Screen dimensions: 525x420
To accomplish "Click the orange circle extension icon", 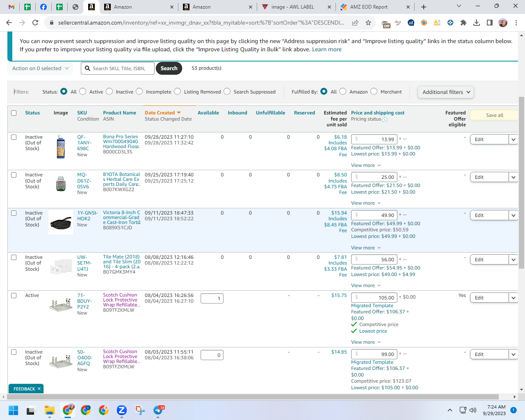I will pos(424,23).
